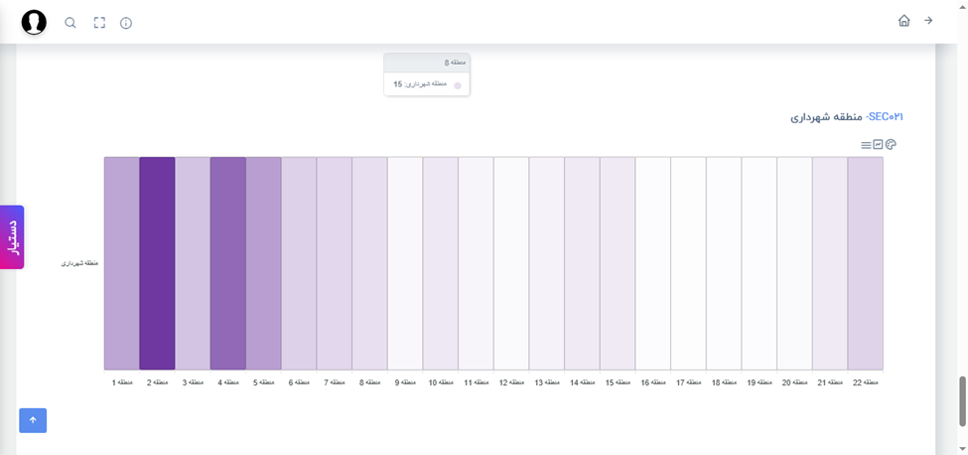Click the x-axis label منطقه 11
The width and height of the screenshot is (968, 455).
point(476,383)
